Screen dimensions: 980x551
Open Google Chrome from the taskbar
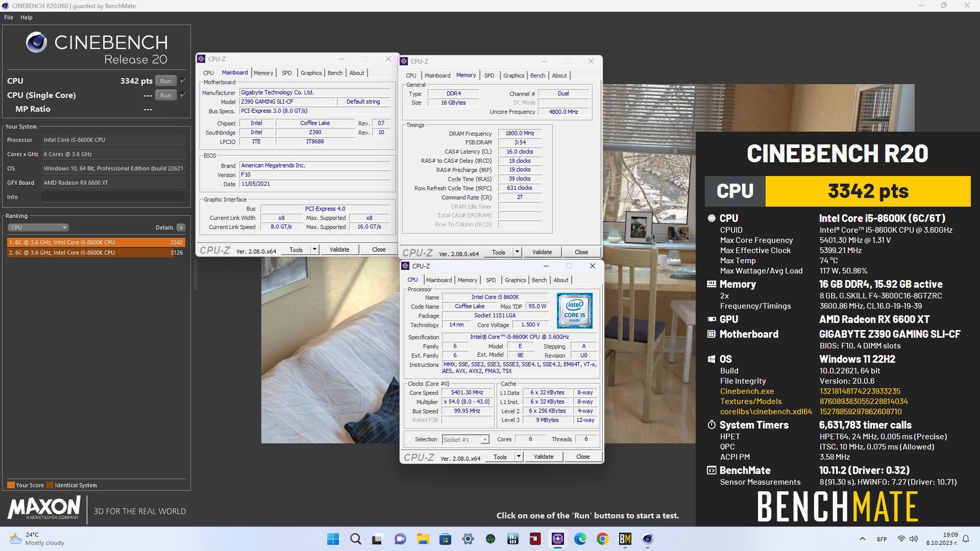point(603,539)
